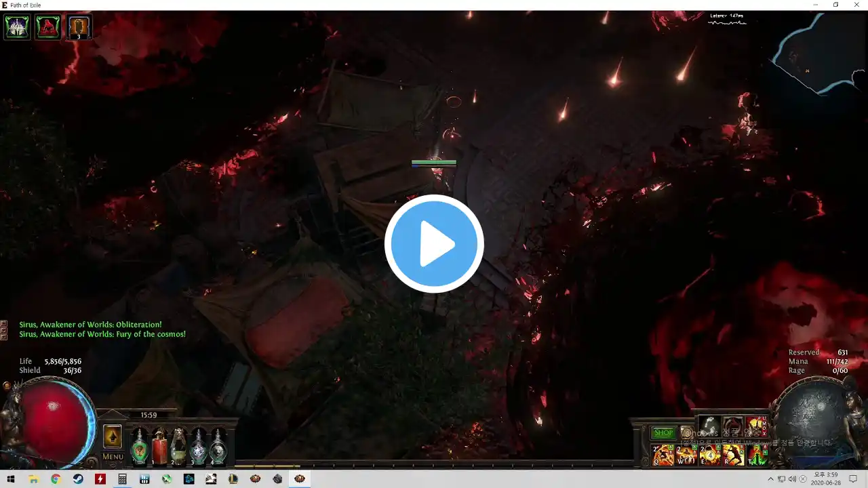
Task: Activate the W skill slot
Action: 686,455
